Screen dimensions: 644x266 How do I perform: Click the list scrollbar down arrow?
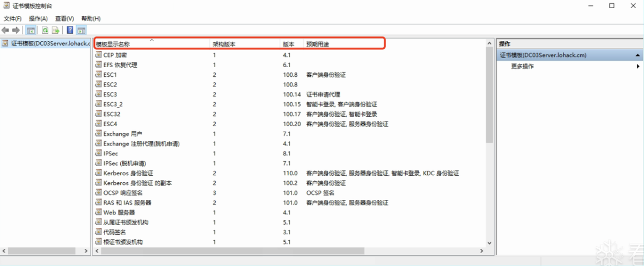(489, 242)
